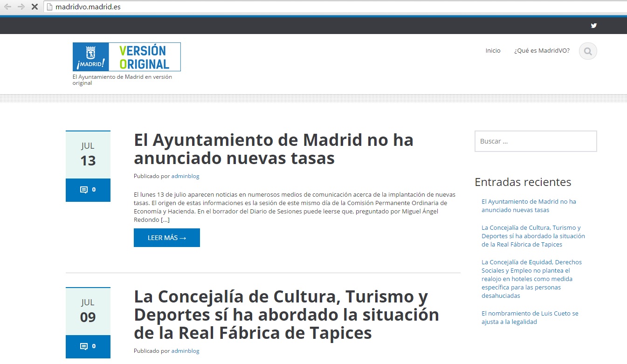Click the Madrid Versión Original logo

[x=126, y=57]
